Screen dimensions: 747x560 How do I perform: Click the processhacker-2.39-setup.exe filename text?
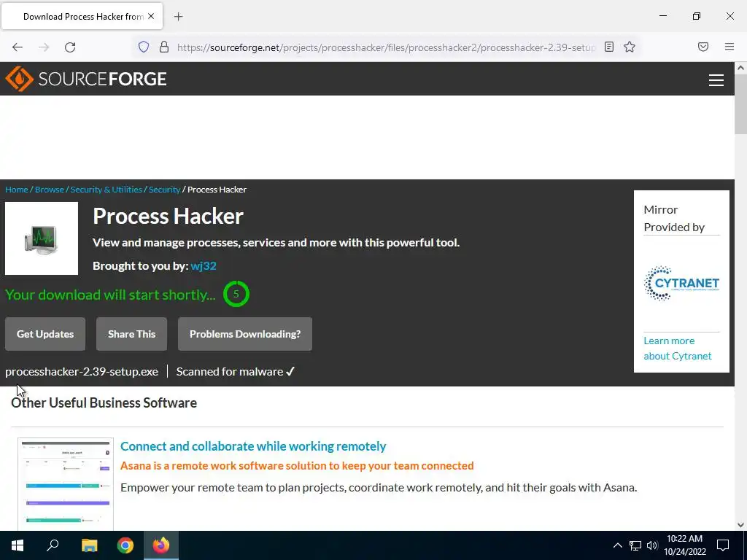point(82,371)
